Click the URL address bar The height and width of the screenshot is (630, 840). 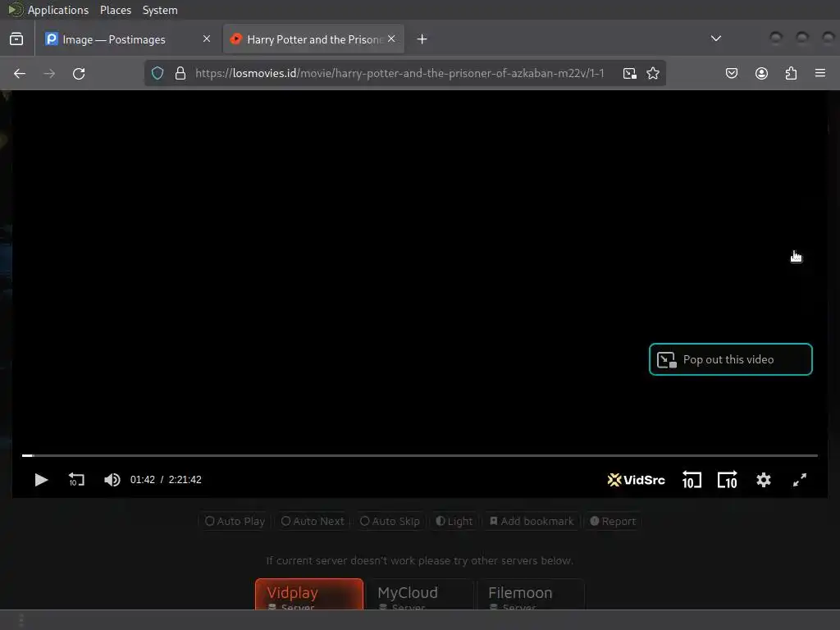pos(399,73)
